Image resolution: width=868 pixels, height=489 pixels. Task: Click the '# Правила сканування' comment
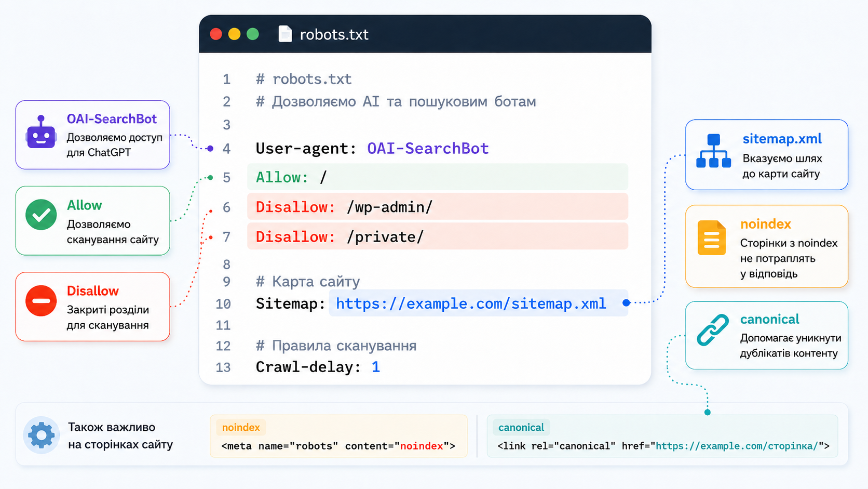(x=336, y=346)
